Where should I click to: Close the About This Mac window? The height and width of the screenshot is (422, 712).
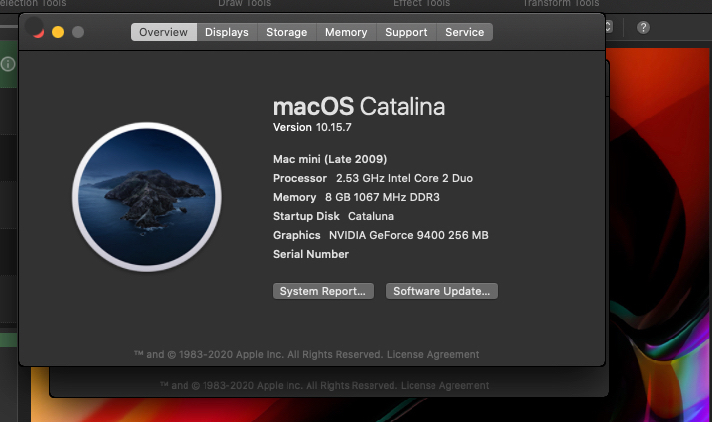coord(38,32)
